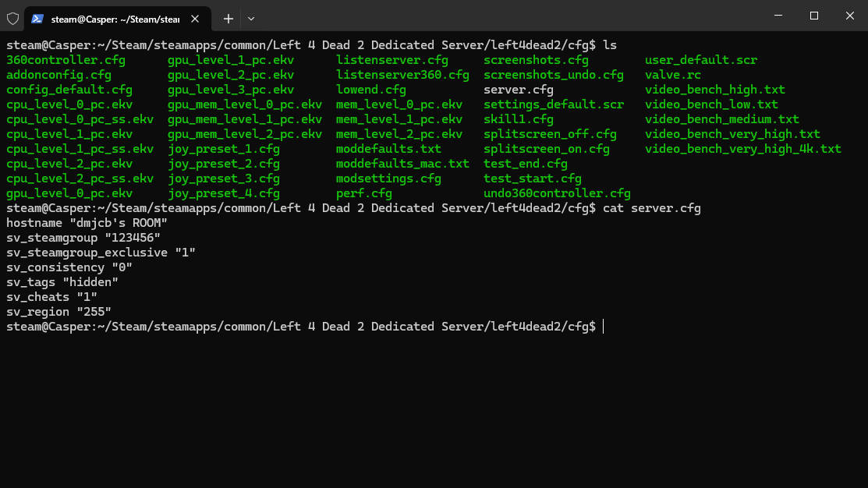Click file name cpu_level_0_pc_ss.ekv
868x488 pixels.
tap(80, 119)
